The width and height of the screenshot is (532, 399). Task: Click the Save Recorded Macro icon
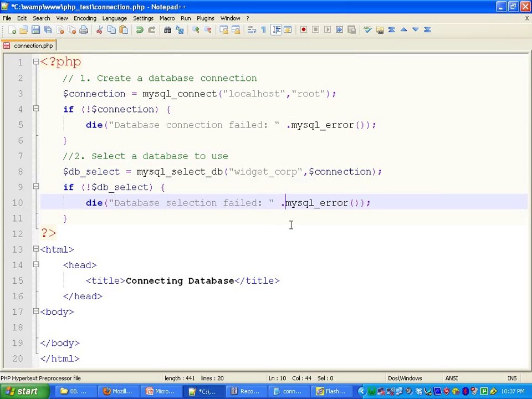pyautogui.click(x=352, y=30)
